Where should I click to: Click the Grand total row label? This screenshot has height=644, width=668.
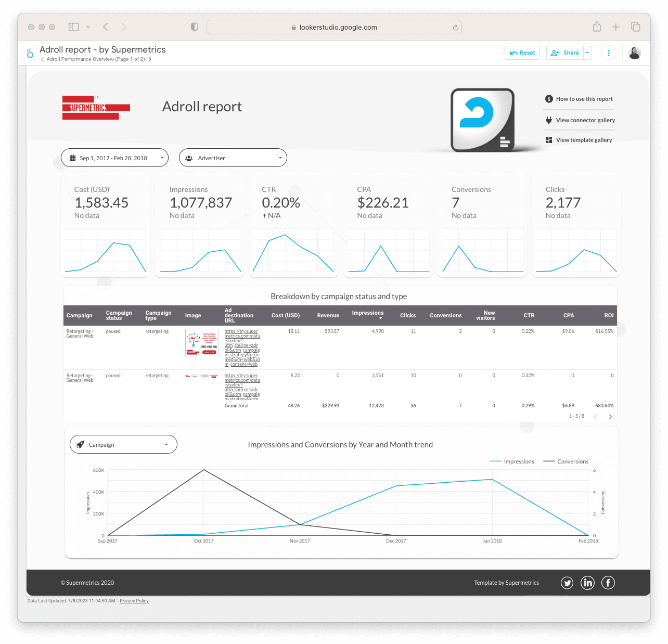[237, 406]
